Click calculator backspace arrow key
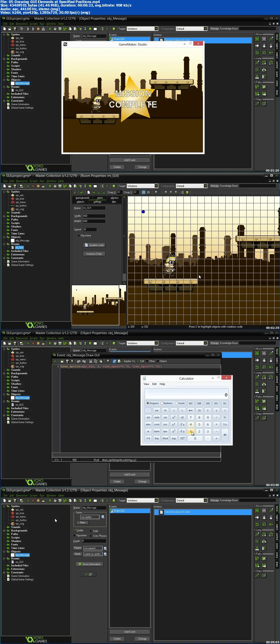The height and width of the screenshot is (644, 280). (191, 410)
